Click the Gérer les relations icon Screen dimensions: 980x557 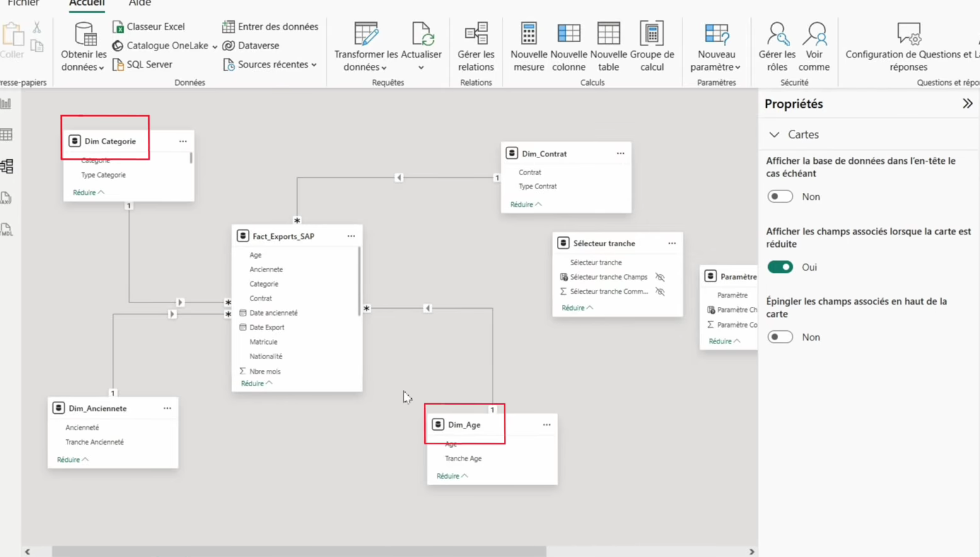click(x=475, y=34)
